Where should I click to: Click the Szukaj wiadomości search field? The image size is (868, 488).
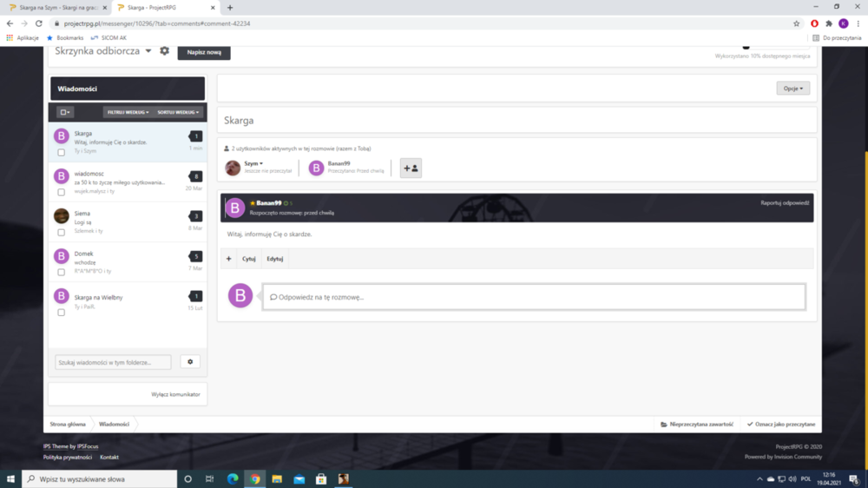113,362
